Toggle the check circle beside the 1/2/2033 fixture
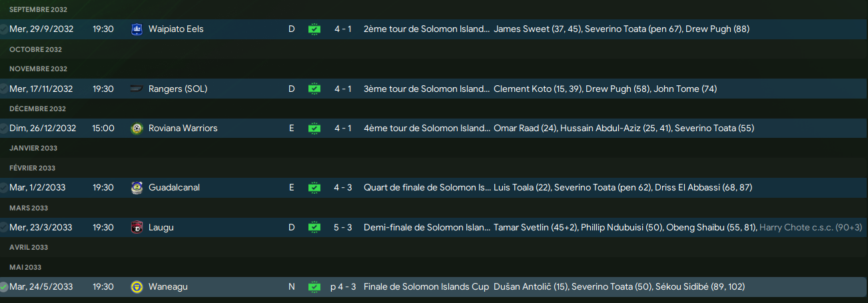 (4, 188)
